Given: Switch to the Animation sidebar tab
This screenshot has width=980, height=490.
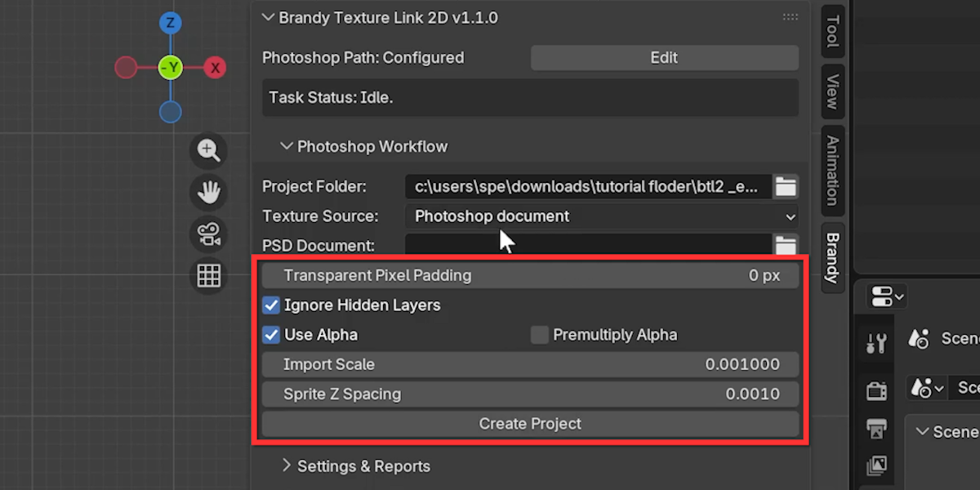Looking at the screenshot, I should (x=832, y=171).
